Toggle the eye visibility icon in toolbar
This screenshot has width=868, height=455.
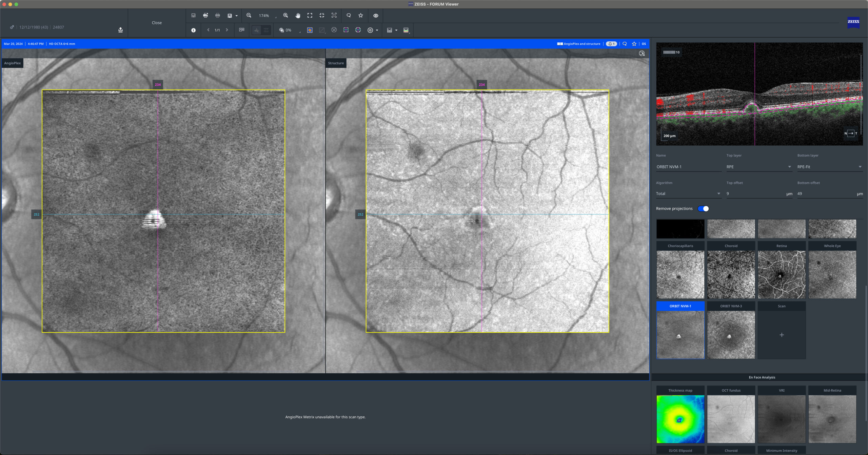(376, 16)
